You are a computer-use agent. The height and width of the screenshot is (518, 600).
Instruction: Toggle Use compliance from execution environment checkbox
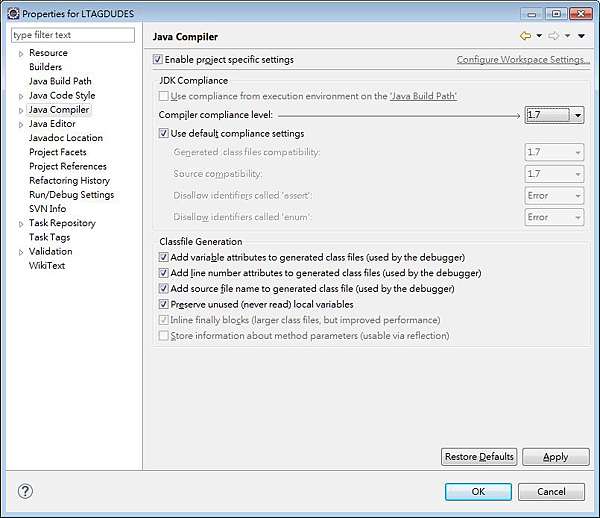coord(163,96)
